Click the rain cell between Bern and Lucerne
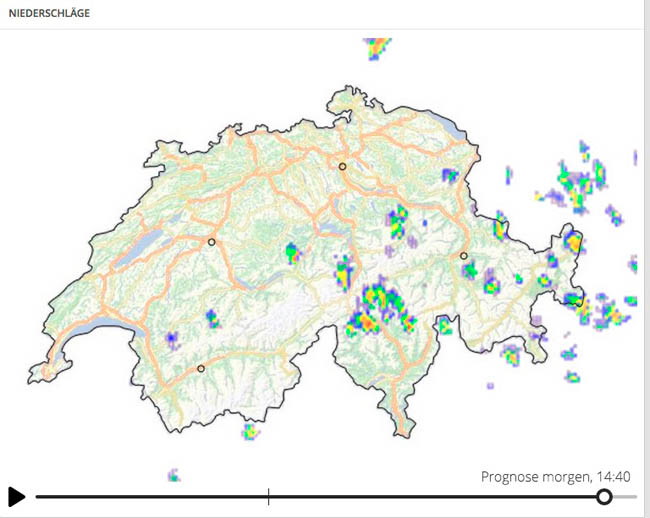Image resolution: width=650 pixels, height=518 pixels. click(293, 253)
